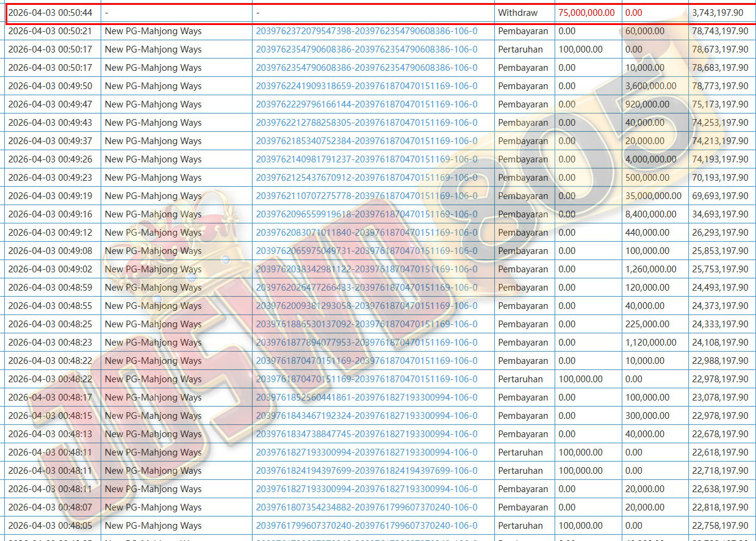The image size is (756, 541).
Task: Open transaction link starting with 2039761843467192324
Action: coord(367,416)
